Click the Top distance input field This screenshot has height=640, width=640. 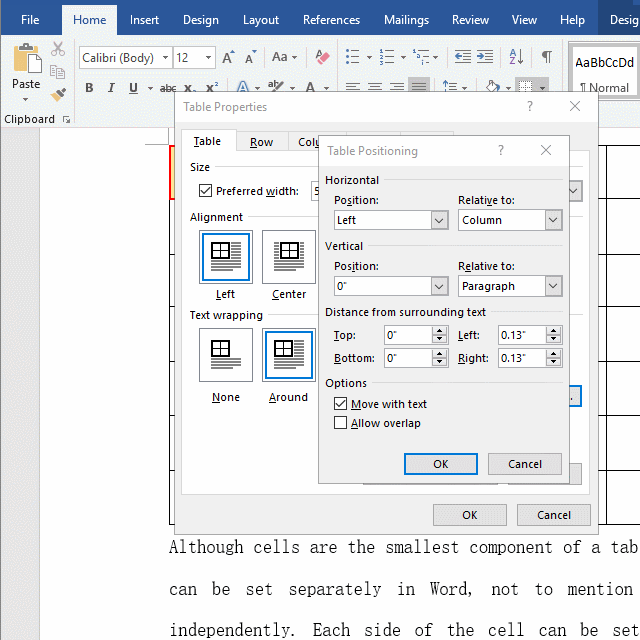coord(408,335)
